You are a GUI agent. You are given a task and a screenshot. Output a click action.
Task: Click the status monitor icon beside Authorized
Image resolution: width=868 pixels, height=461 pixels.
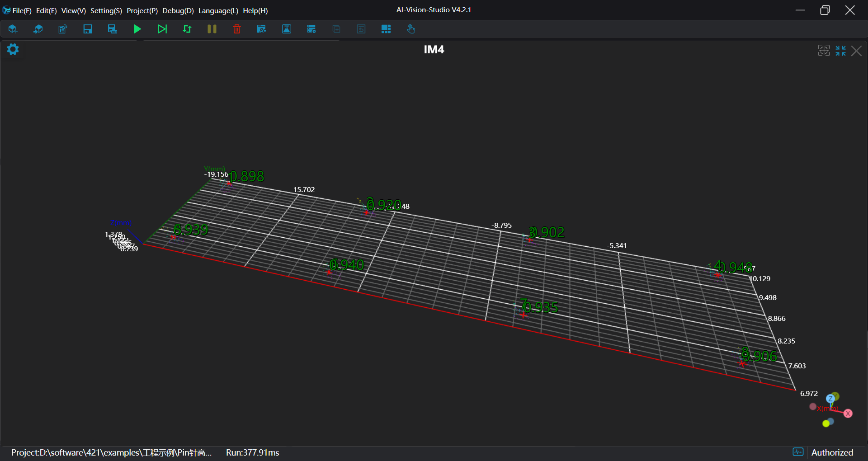(798, 452)
